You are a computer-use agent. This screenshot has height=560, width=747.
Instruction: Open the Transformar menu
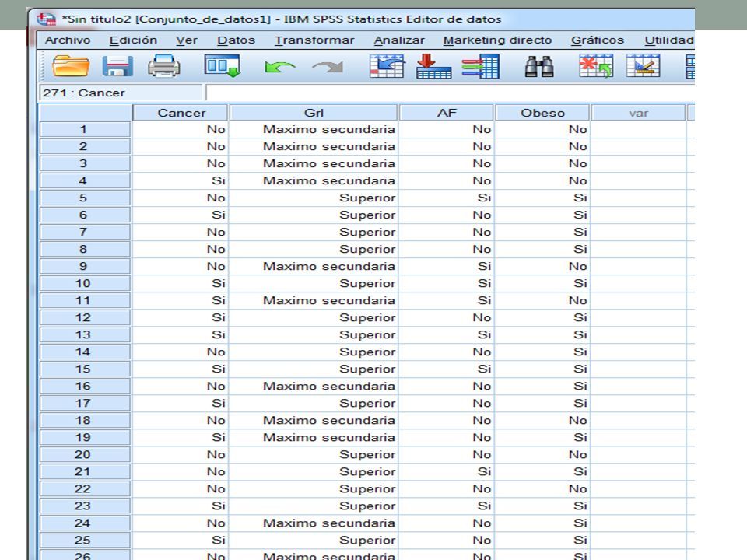click(314, 40)
